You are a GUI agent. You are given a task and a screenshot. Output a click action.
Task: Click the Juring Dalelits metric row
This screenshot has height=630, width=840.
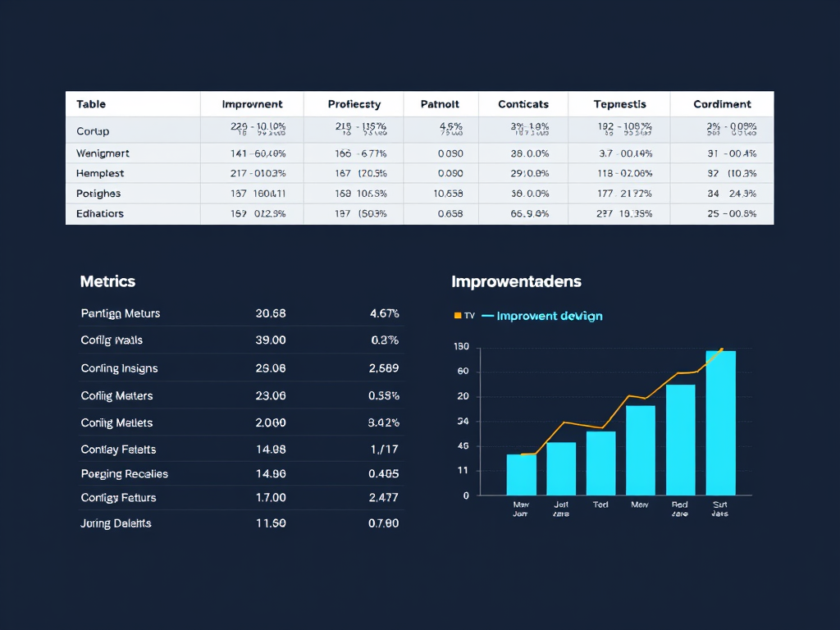tap(116, 523)
